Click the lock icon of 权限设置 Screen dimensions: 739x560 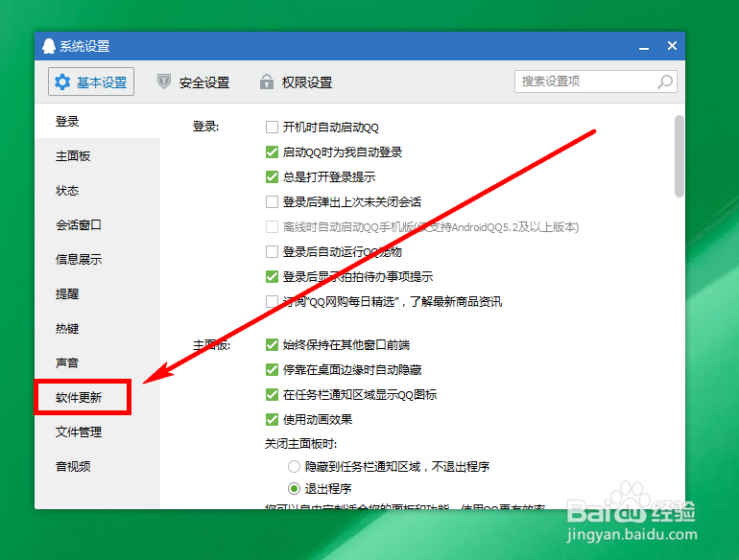[x=266, y=82]
